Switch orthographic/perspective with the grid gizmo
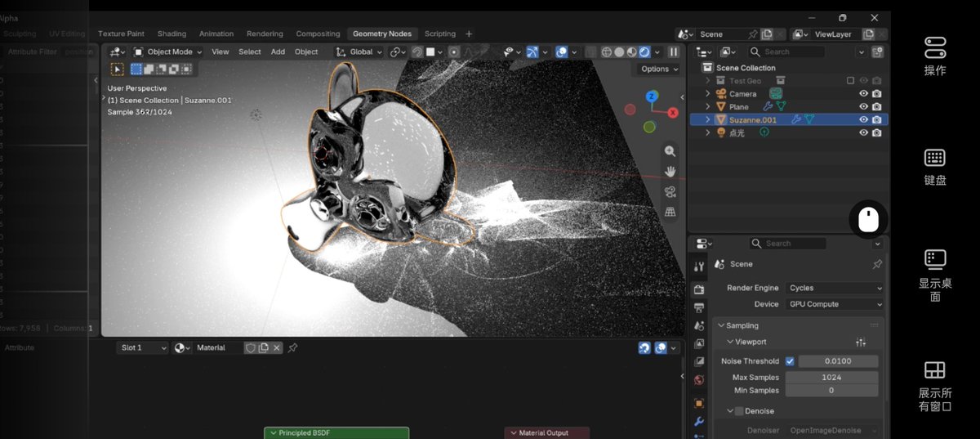 click(670, 213)
